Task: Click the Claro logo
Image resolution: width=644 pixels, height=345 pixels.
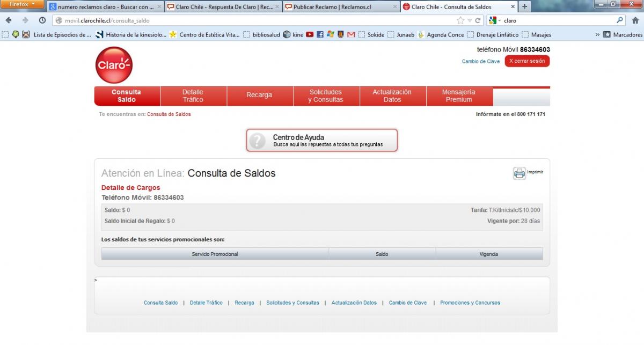Action: tap(114, 65)
